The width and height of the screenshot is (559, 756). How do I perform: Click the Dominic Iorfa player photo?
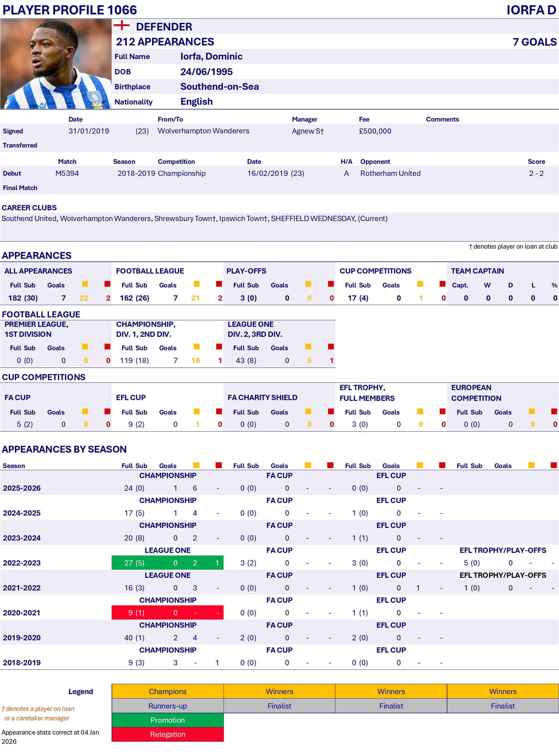click(x=56, y=64)
